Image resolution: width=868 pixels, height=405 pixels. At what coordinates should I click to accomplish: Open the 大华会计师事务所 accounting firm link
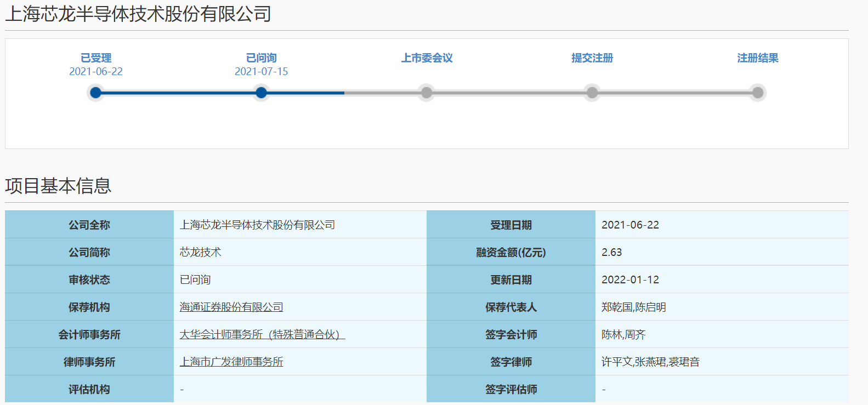pos(262,335)
